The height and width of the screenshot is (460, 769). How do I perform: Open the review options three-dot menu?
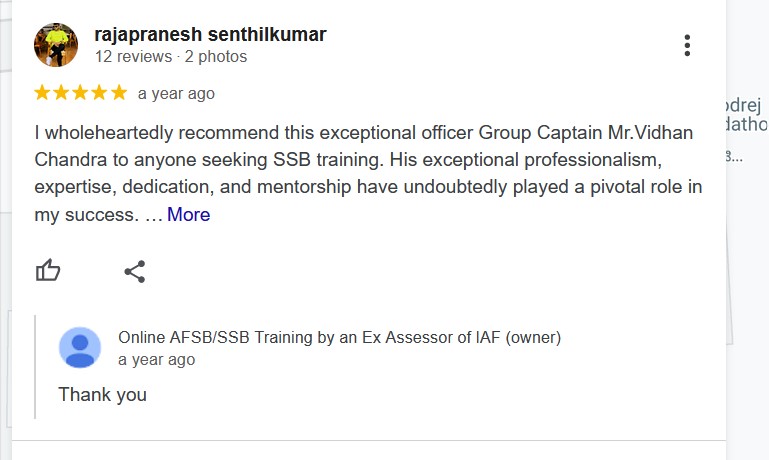click(687, 45)
